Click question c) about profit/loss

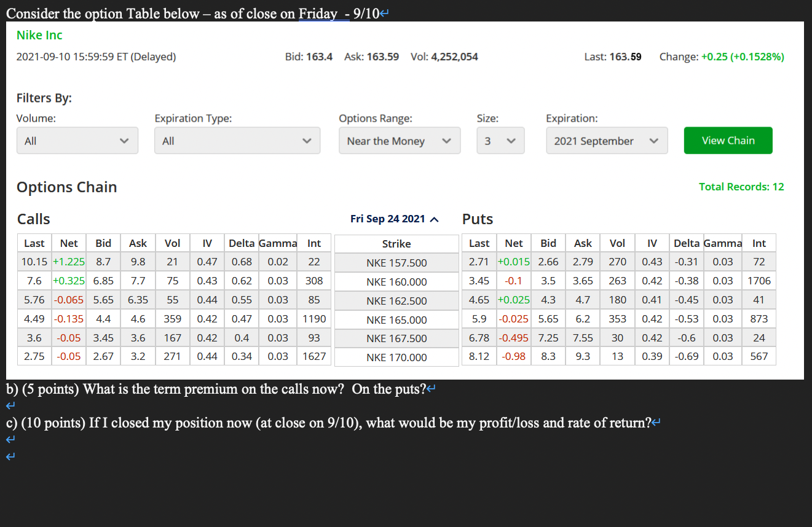click(329, 423)
